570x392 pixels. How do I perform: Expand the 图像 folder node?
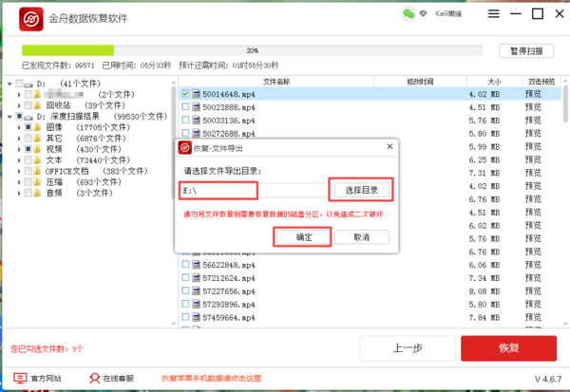tap(18, 127)
